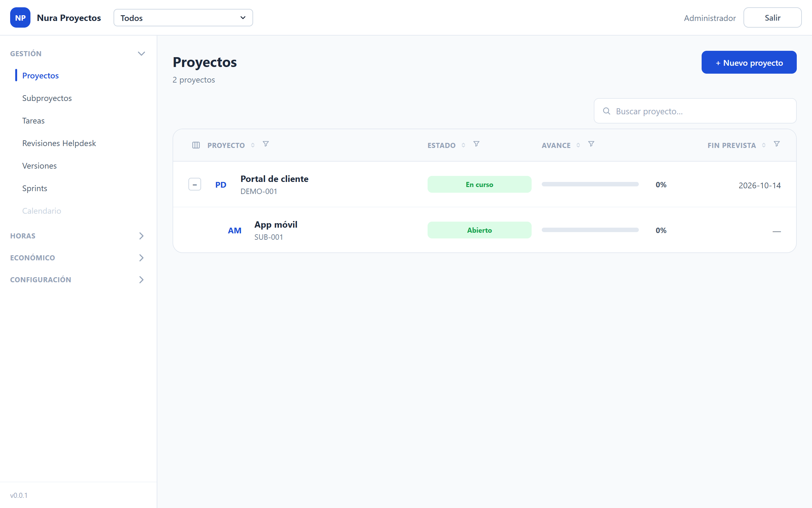
Task: Open Tareas in the sidebar
Action: [x=33, y=121]
